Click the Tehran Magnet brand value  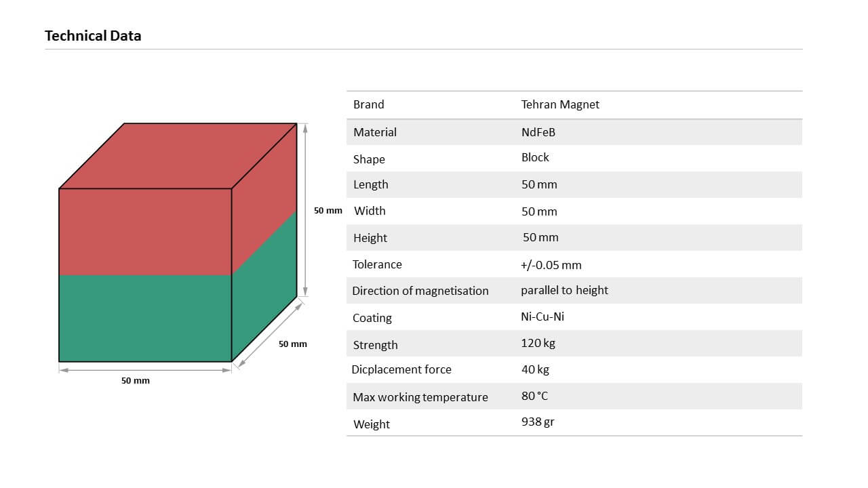(560, 104)
